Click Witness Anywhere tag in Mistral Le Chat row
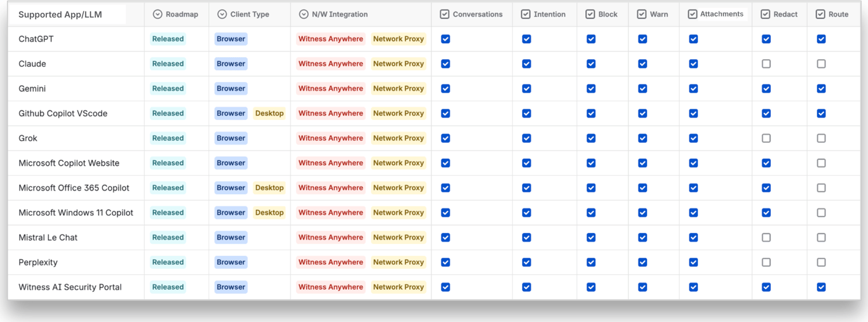 [x=331, y=238]
